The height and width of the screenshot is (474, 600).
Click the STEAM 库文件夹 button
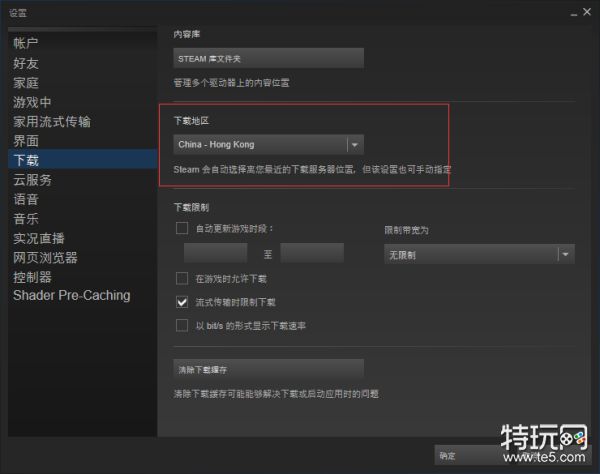tap(268, 59)
